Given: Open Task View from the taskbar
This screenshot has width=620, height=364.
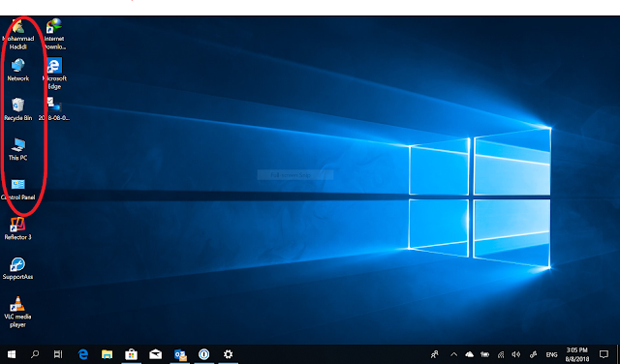Looking at the screenshot, I should [x=58, y=354].
